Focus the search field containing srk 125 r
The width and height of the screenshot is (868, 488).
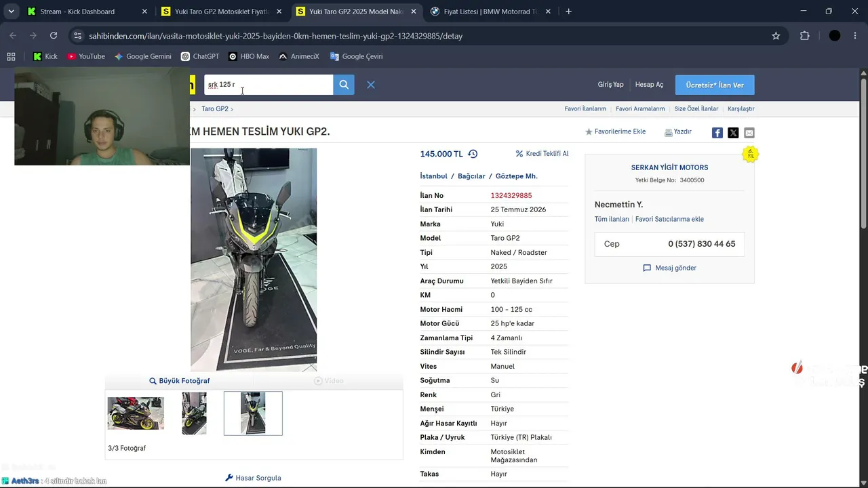(x=269, y=85)
